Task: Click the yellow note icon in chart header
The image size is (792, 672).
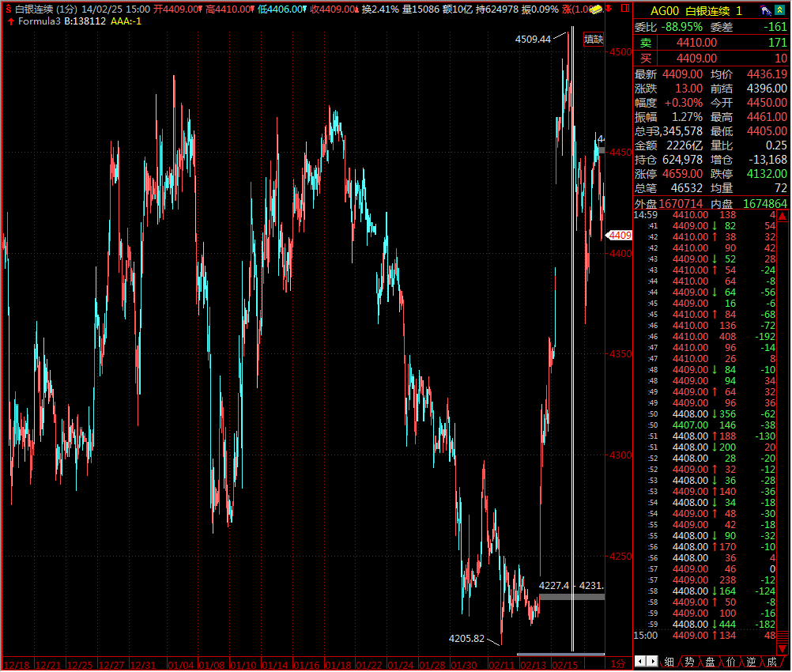Action: [x=597, y=9]
